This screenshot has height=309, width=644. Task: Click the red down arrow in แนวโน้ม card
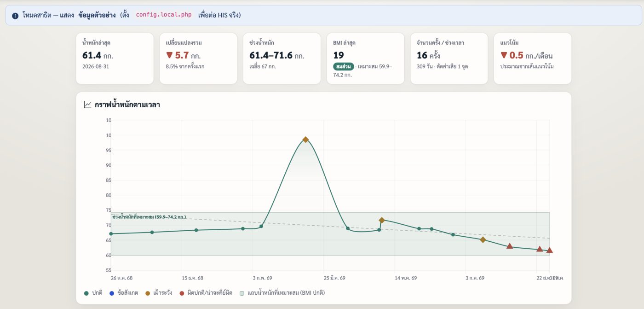tap(504, 56)
